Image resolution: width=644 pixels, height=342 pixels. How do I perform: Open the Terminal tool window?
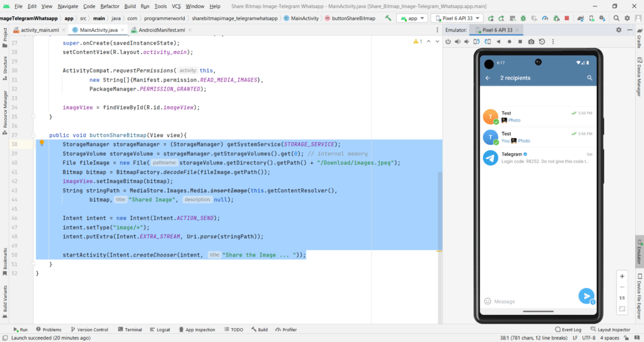coord(130,329)
